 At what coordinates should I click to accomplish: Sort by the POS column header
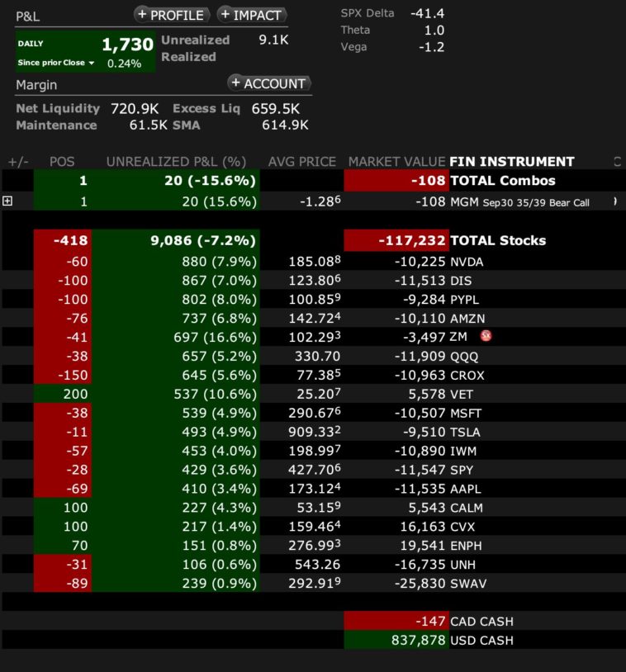coord(62,162)
